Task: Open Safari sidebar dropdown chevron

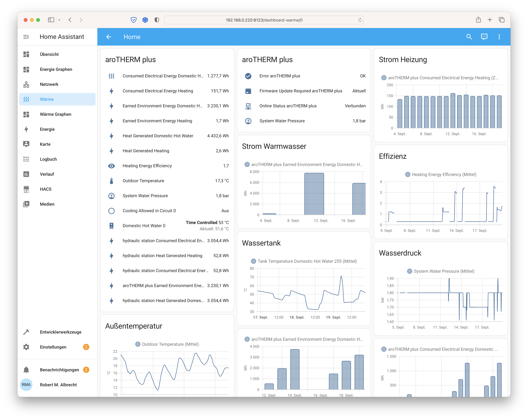Action: tap(59, 20)
